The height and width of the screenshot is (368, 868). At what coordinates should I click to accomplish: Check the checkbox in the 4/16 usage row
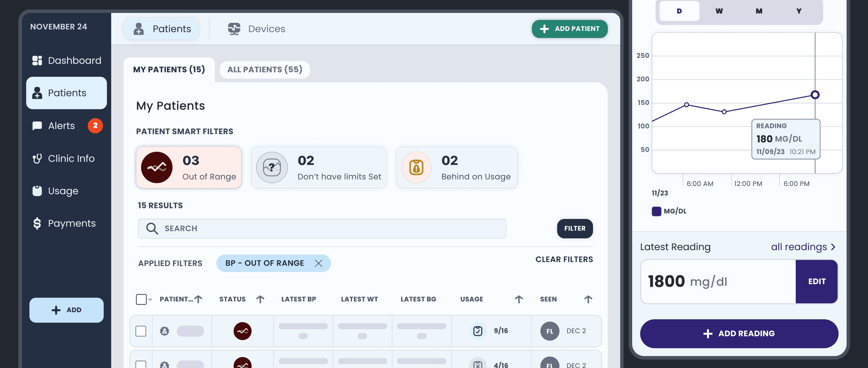141,365
